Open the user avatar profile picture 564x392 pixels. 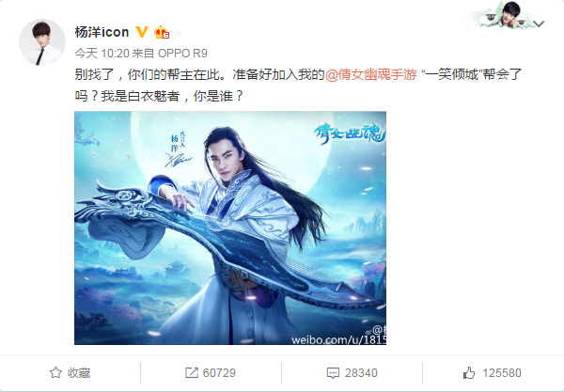coord(42,42)
